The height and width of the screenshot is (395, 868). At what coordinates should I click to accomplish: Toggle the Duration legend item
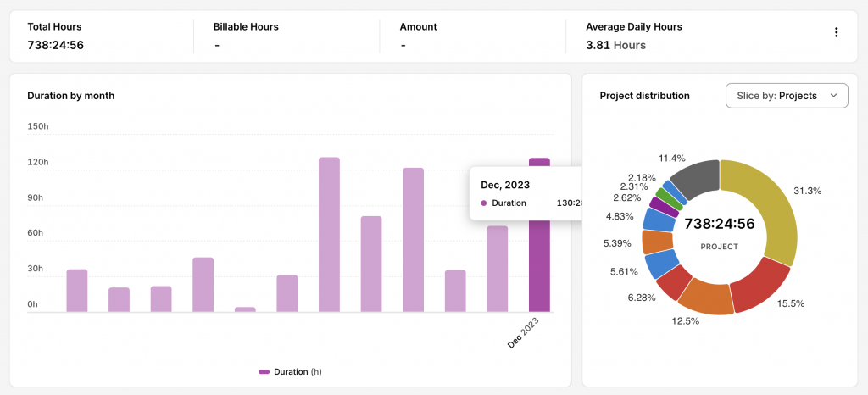click(x=290, y=372)
